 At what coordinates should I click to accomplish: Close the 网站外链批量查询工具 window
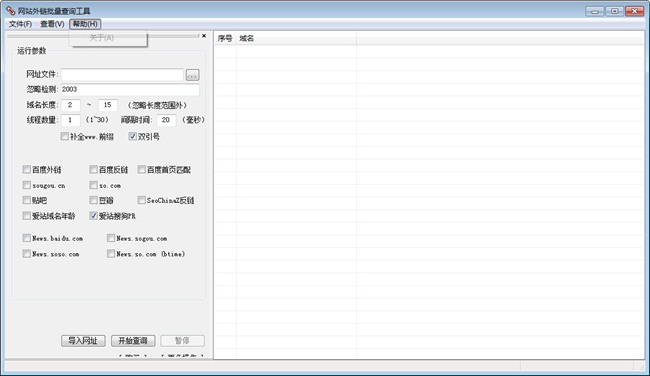pos(634,11)
